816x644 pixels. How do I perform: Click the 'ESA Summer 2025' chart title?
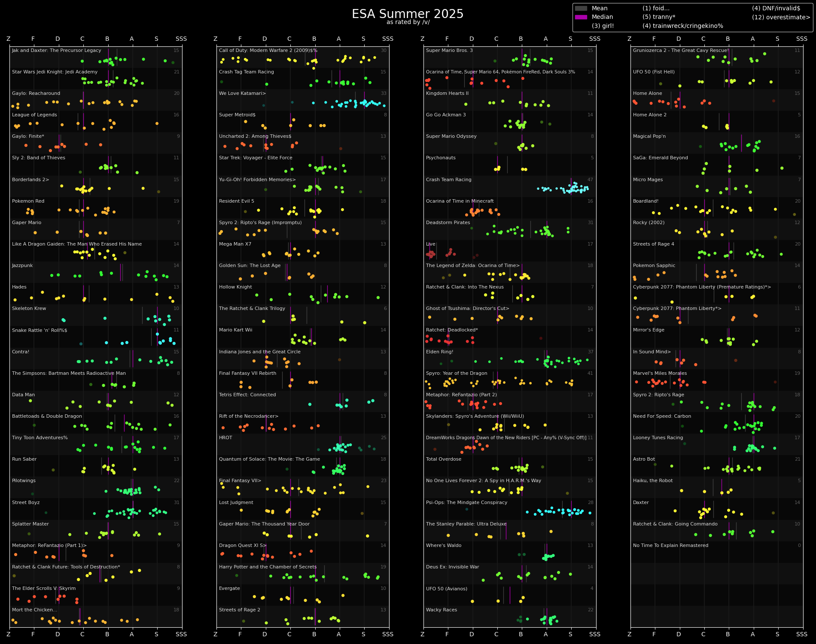pyautogui.click(x=408, y=14)
